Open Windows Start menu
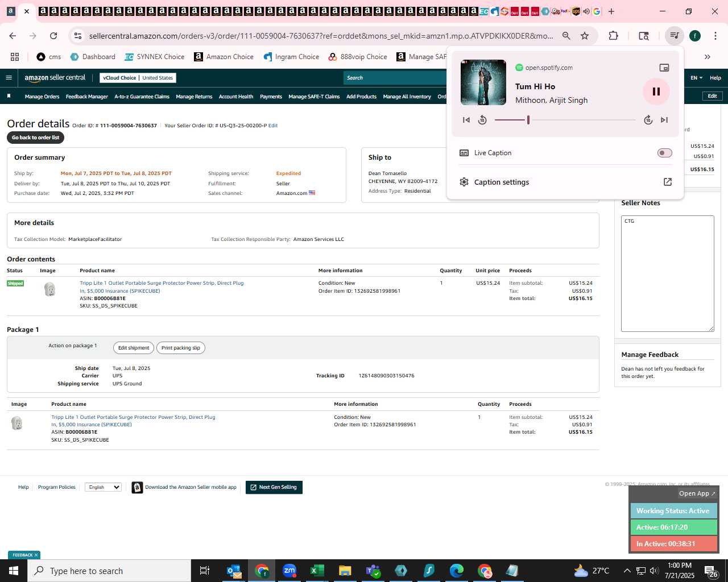 point(14,571)
